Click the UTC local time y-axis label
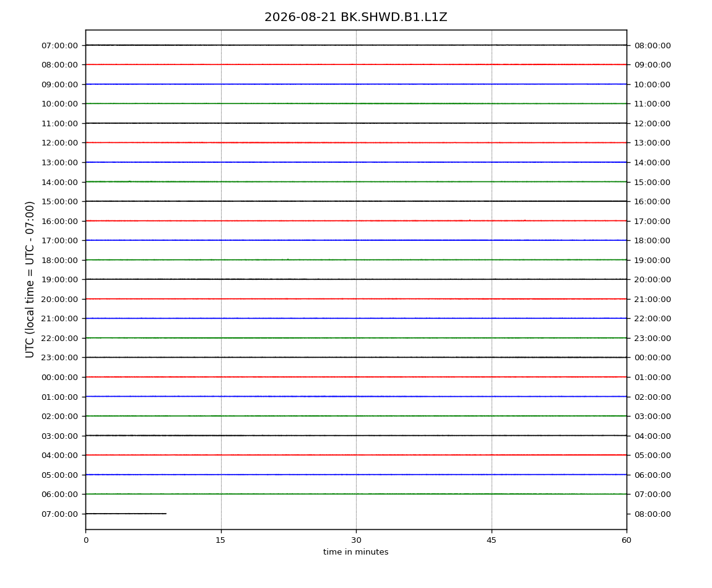The image size is (712, 588). pyautogui.click(x=30, y=279)
